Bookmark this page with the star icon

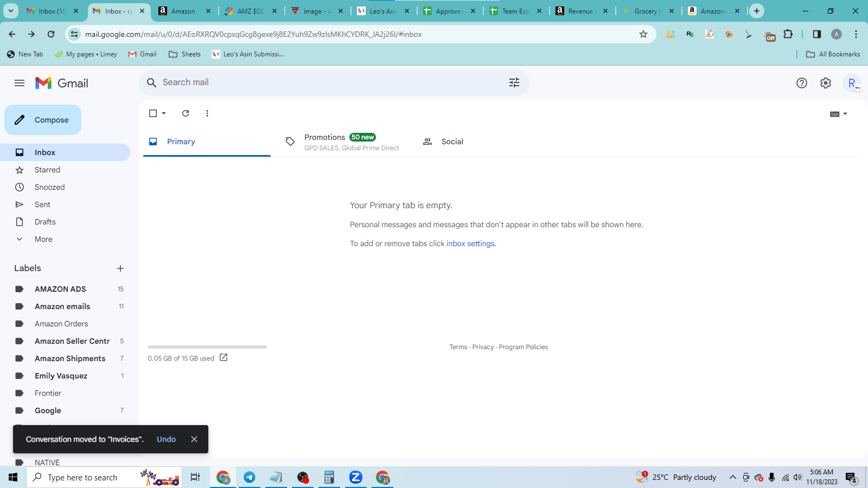[643, 34]
